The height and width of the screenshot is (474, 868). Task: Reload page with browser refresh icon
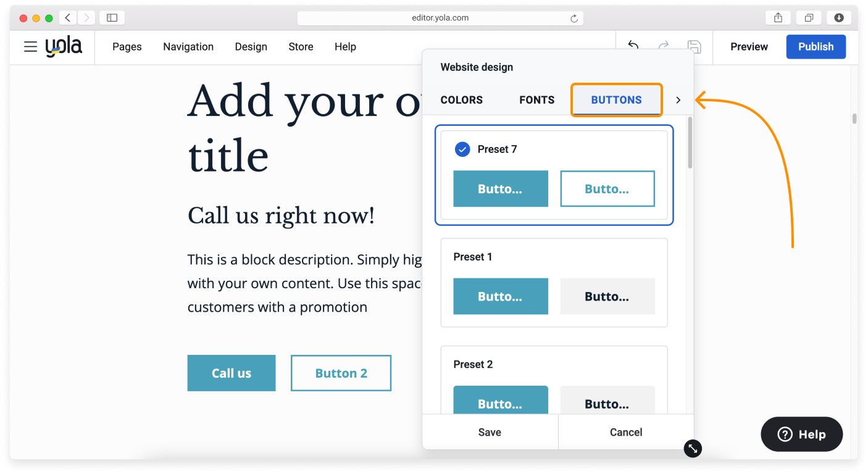click(574, 19)
